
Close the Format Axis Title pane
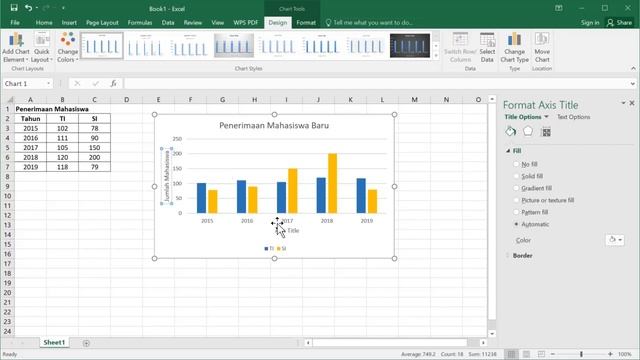(632, 103)
